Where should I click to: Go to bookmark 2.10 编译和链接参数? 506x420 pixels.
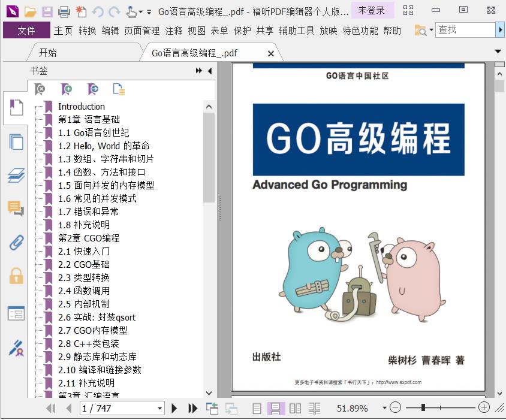(x=100, y=370)
